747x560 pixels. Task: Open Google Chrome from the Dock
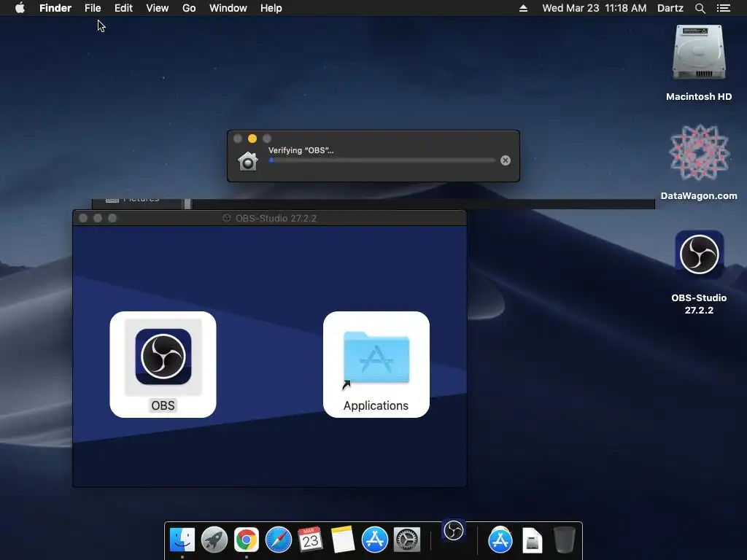[247, 540]
